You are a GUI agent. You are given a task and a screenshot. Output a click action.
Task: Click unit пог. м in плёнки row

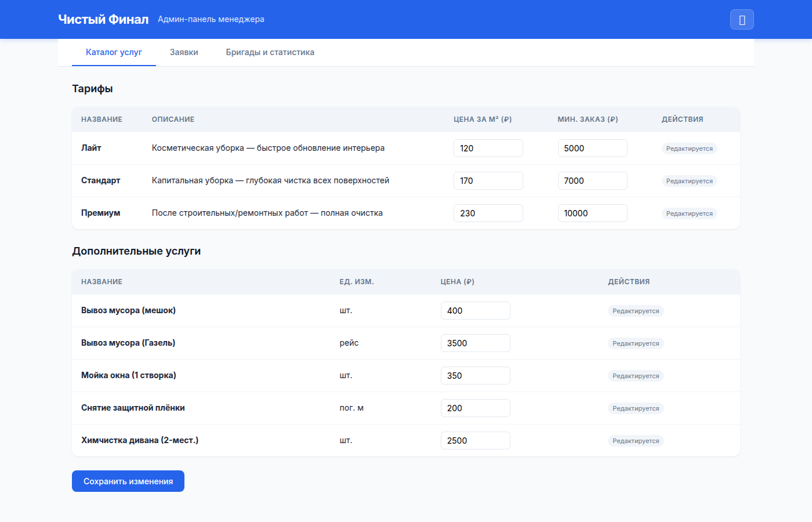[x=351, y=408]
